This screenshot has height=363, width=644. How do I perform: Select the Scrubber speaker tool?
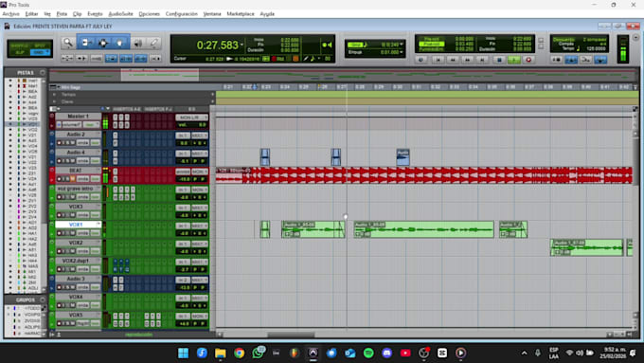138,43
